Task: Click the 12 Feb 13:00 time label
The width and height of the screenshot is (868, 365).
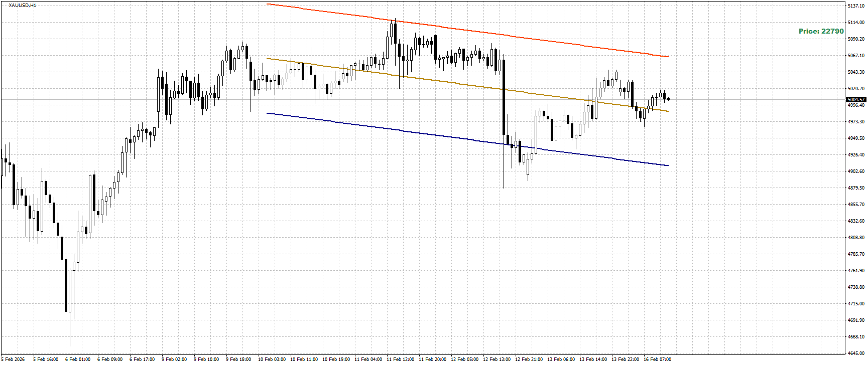Action: point(497,359)
